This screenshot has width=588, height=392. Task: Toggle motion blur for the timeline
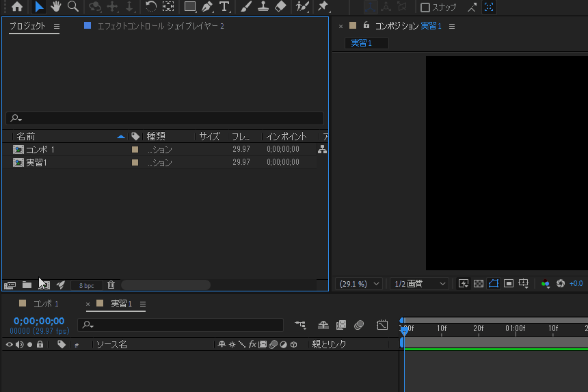(x=359, y=325)
